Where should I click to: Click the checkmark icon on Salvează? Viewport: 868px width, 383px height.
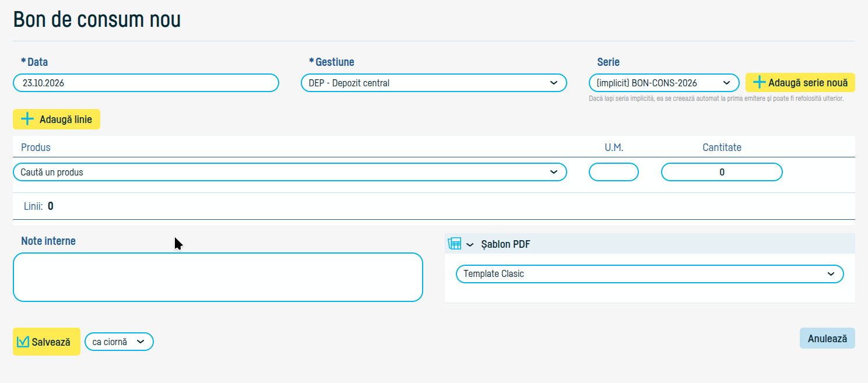pos(23,342)
